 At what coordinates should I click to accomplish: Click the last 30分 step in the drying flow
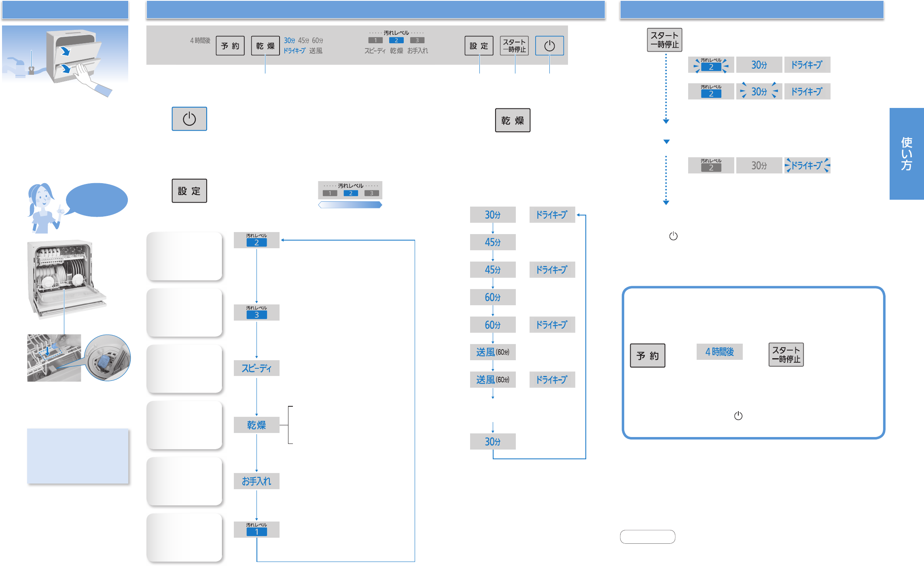pos(493,441)
